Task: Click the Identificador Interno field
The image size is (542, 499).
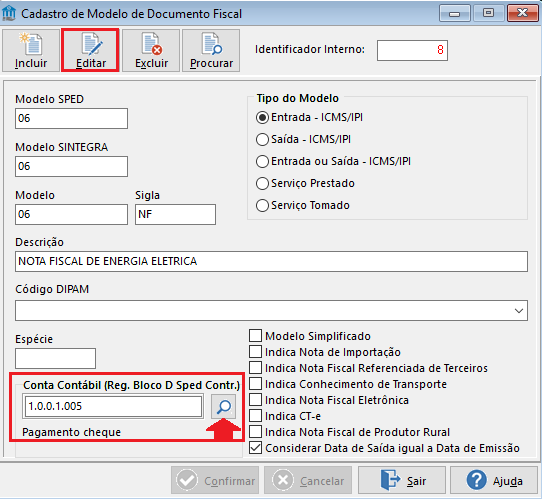Action: (412, 50)
